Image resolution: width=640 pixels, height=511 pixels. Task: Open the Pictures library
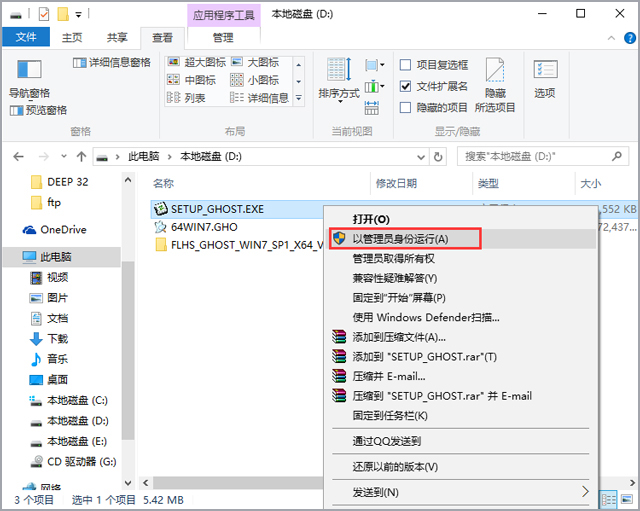(x=49, y=298)
